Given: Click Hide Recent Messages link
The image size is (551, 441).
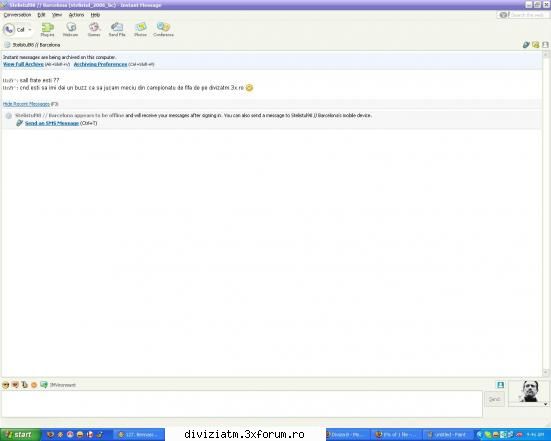Looking at the screenshot, I should [26, 104].
